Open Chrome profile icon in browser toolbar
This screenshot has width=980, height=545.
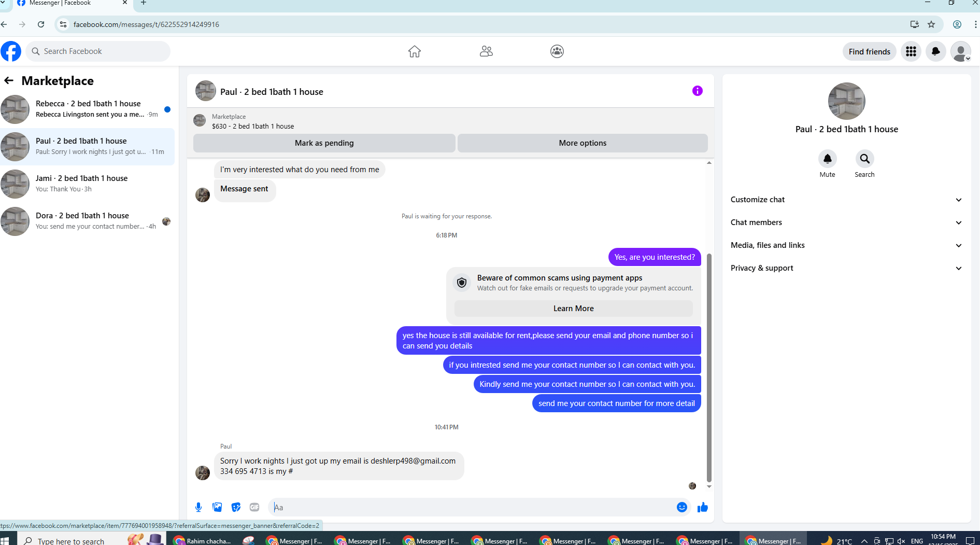coord(957,24)
